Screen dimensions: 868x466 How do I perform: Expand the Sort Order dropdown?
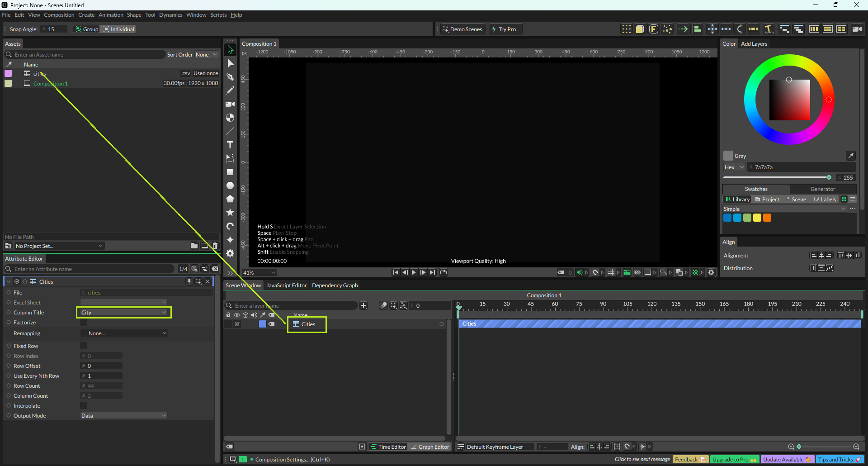[206, 55]
